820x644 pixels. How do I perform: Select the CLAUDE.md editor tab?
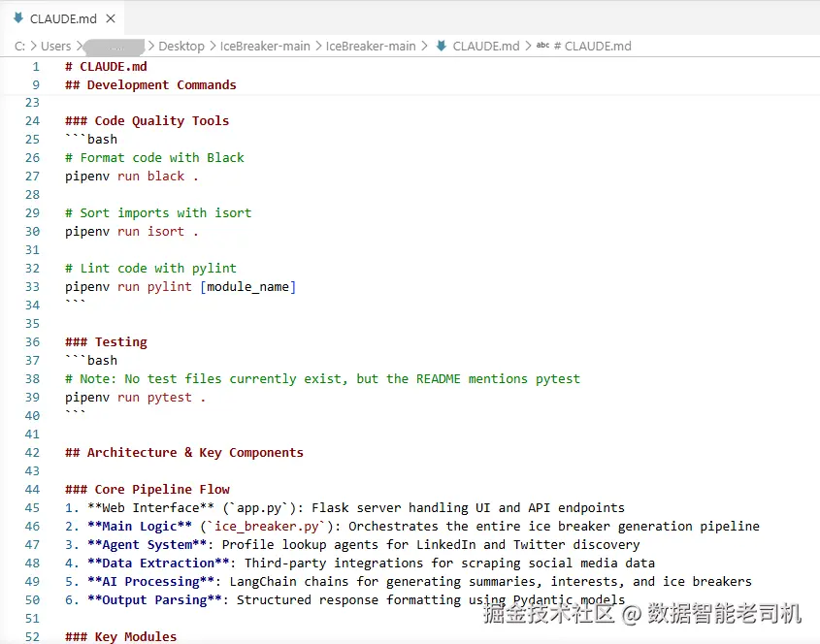(x=62, y=18)
